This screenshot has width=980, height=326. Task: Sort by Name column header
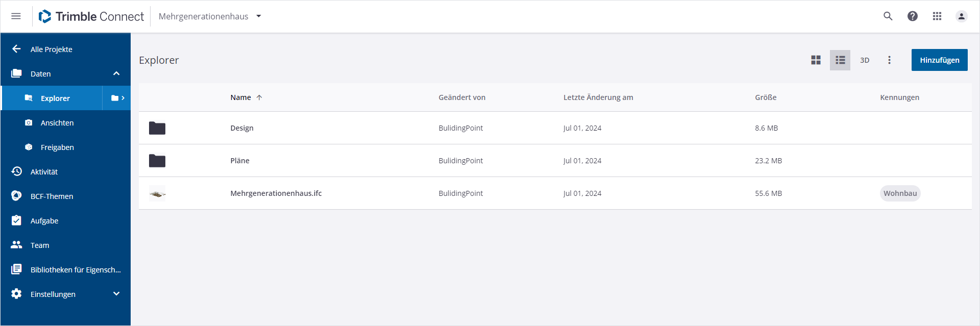(241, 97)
